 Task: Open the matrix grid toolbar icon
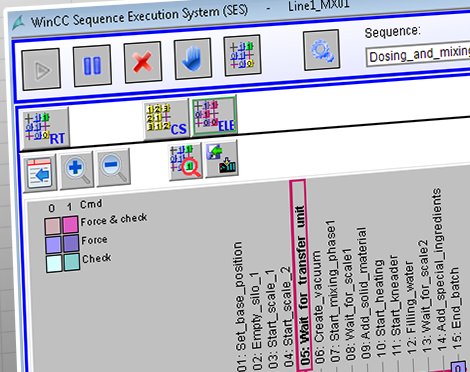point(242,55)
